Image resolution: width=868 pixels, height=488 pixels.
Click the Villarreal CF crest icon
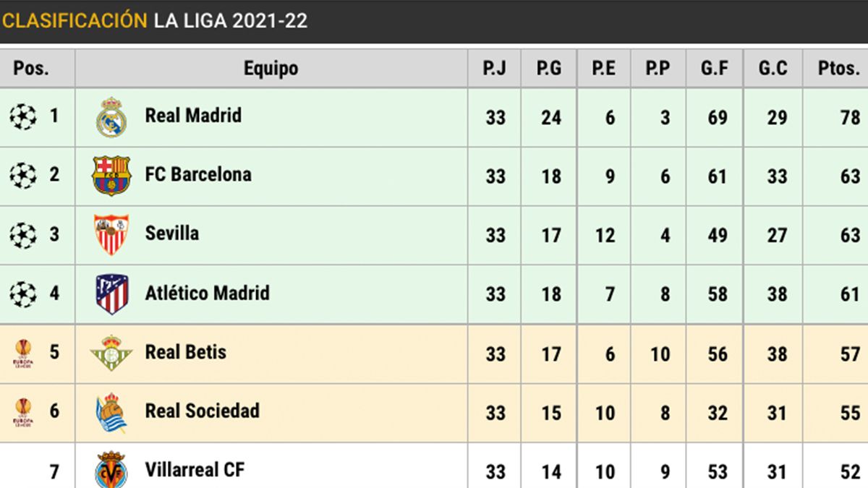point(111,471)
